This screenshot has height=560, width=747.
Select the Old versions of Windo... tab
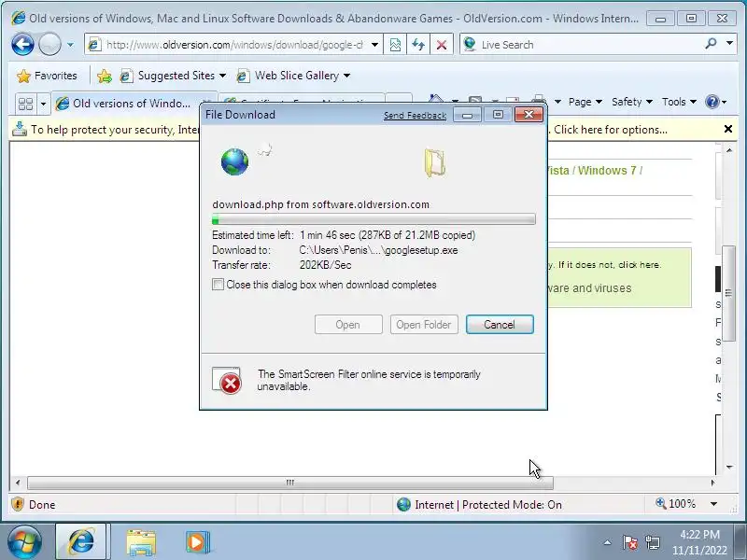[129, 104]
